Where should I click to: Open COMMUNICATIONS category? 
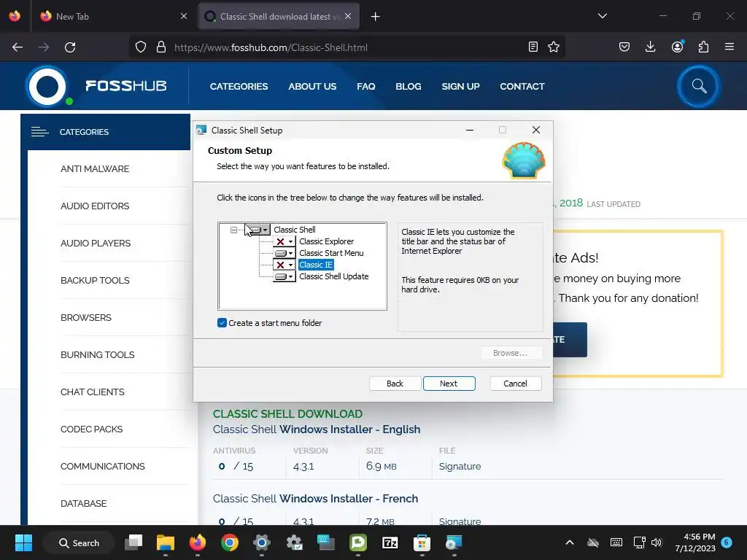[102, 466]
